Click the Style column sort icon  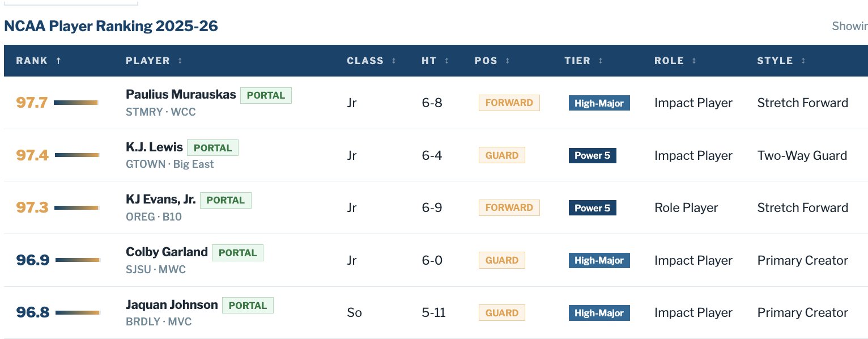(803, 61)
